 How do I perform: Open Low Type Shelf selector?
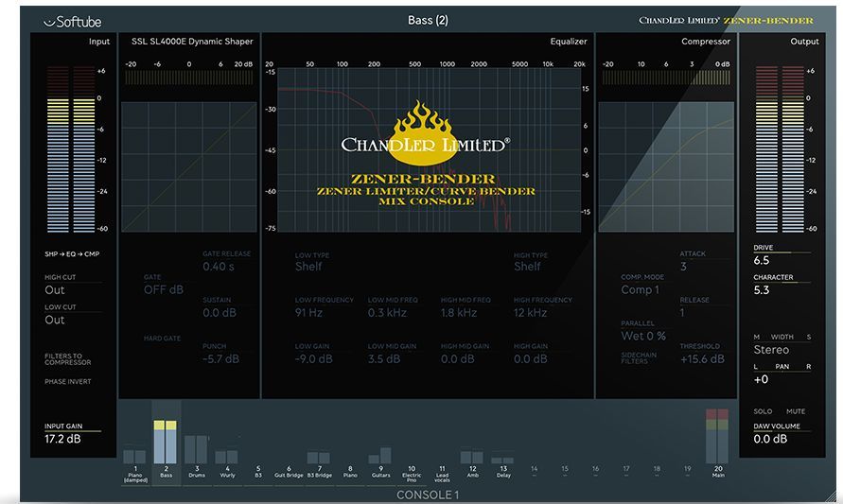coord(308,267)
